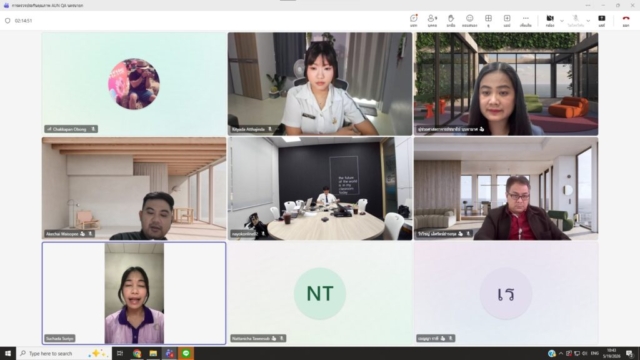640x360 pixels.
Task: Show hidden system tray icons chevron
Action: click(561, 353)
